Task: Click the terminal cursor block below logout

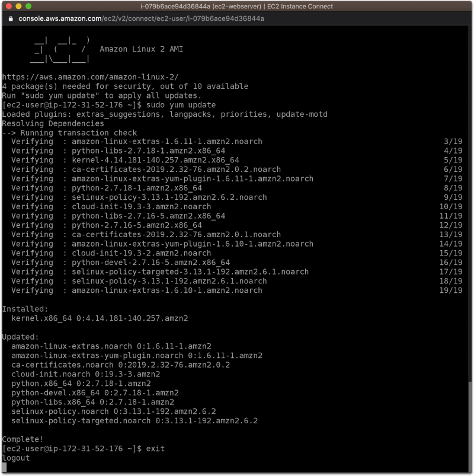Action: 4,467
